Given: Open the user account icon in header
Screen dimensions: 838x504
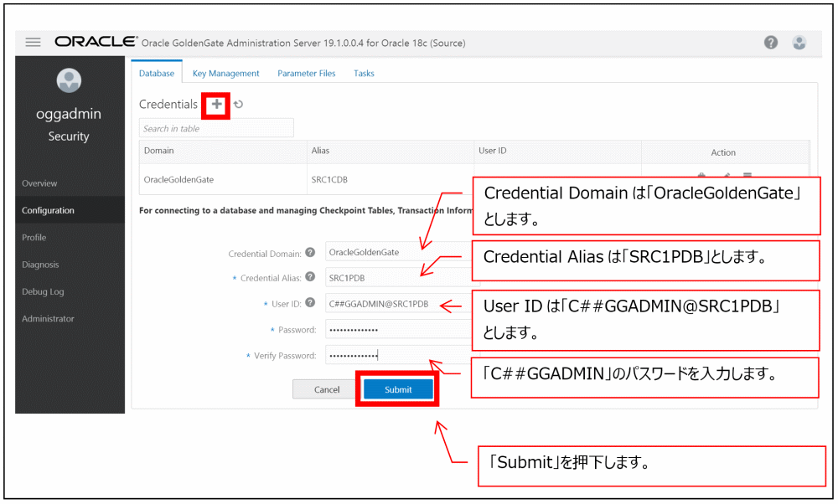Looking at the screenshot, I should pyautogui.click(x=799, y=42).
